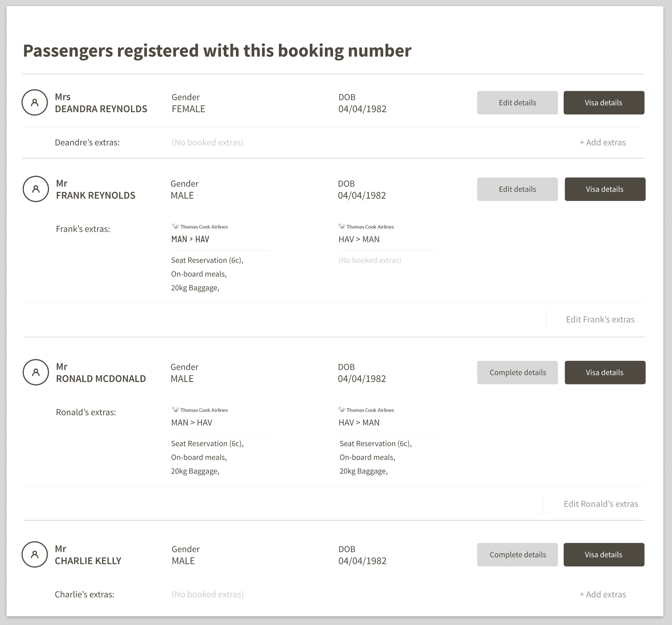Complete details for Charlie Kelly

[x=517, y=555]
